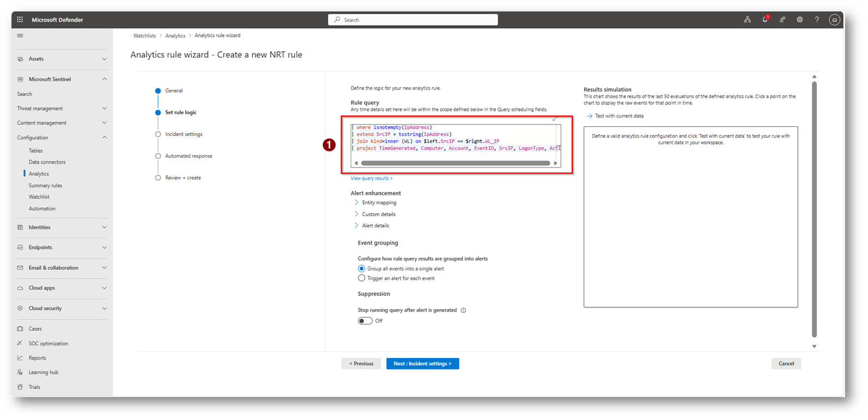Expand the Threat management group
Viewport: 868px width, 420px height.
[x=104, y=109]
